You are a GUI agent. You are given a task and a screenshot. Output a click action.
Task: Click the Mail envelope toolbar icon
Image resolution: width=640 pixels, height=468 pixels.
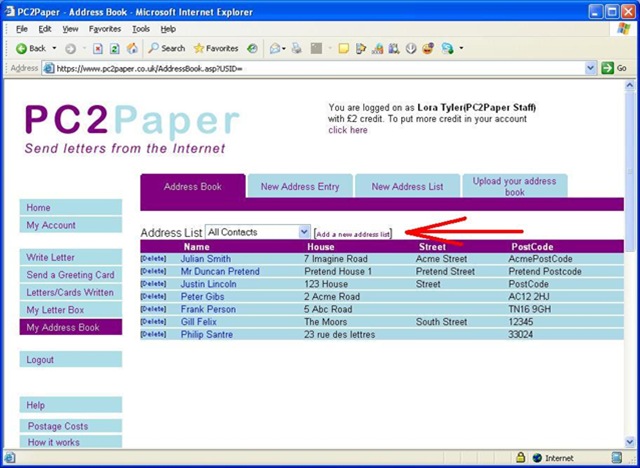(275, 49)
